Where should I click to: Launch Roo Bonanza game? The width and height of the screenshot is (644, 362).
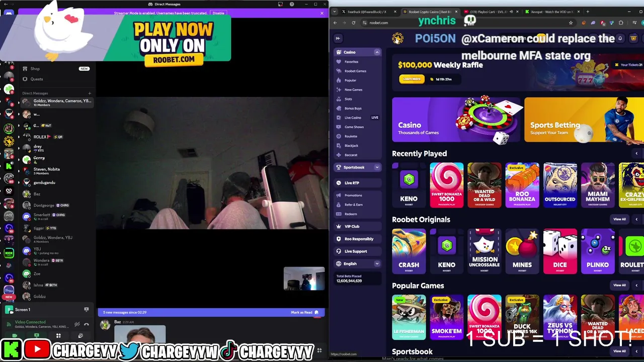pos(522,185)
